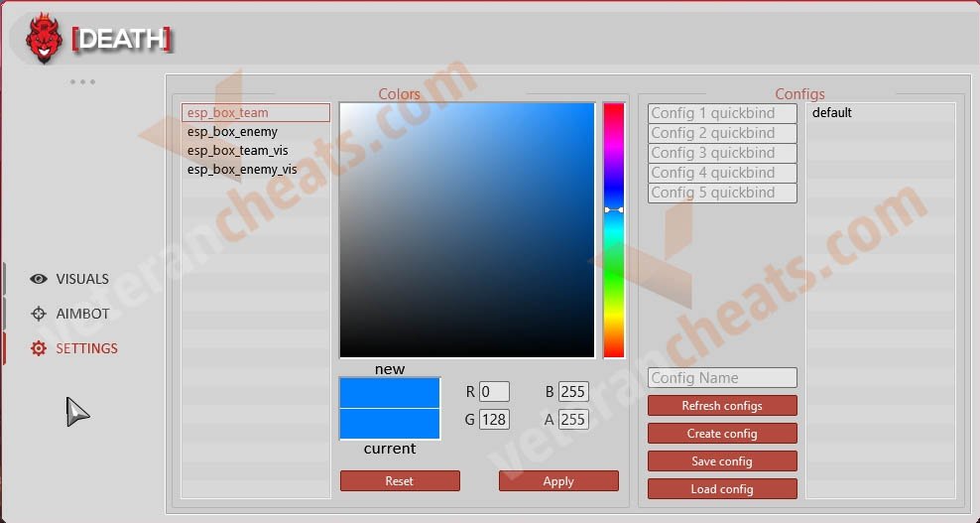
Task: Click the Config 1 quickbind field
Action: 722,113
